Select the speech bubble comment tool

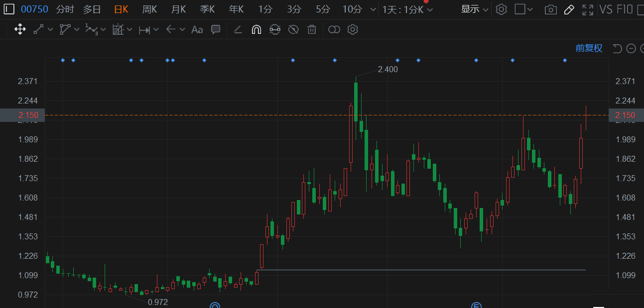[x=216, y=29]
